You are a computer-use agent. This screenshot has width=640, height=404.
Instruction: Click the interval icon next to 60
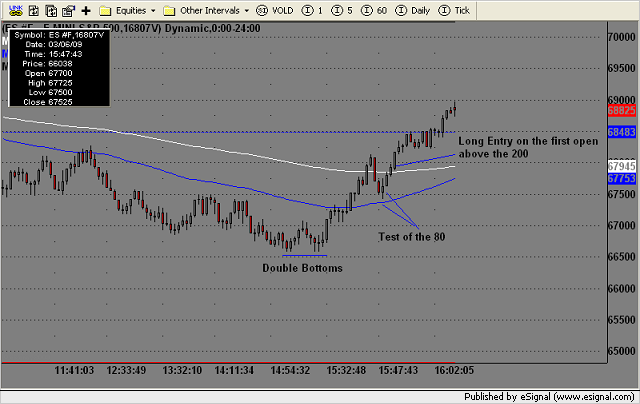[x=367, y=11]
